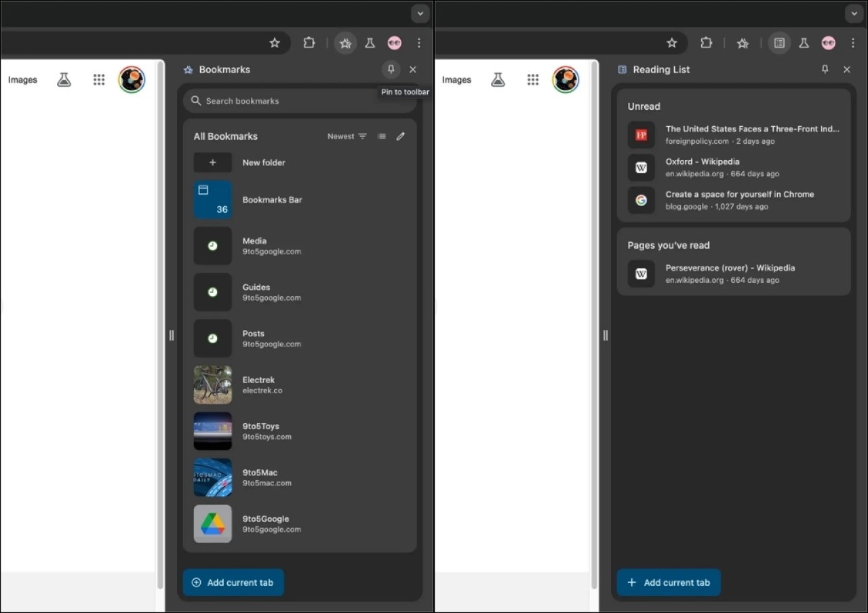The image size is (868, 613).
Task: Click the Bookmarks panel resize handle
Action: pos(172,335)
